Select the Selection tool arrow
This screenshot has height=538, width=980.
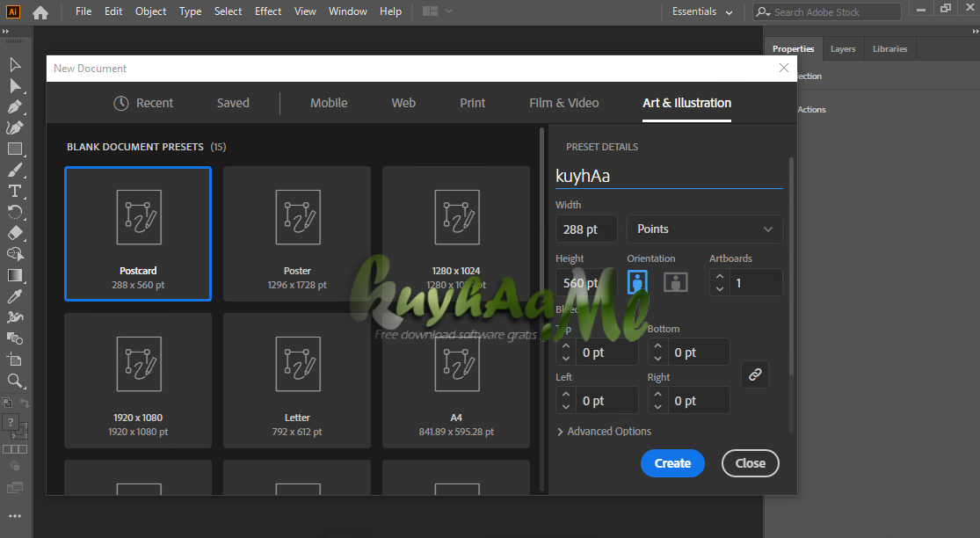coord(15,65)
